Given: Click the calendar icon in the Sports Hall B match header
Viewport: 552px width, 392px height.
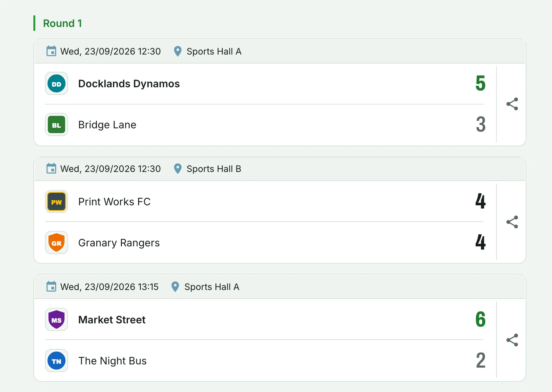Looking at the screenshot, I should pos(51,168).
